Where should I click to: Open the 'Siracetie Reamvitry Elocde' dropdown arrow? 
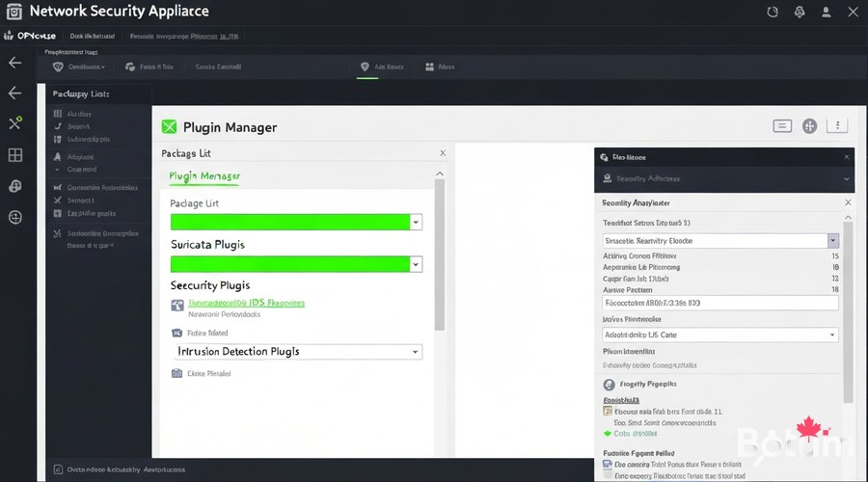(x=832, y=241)
